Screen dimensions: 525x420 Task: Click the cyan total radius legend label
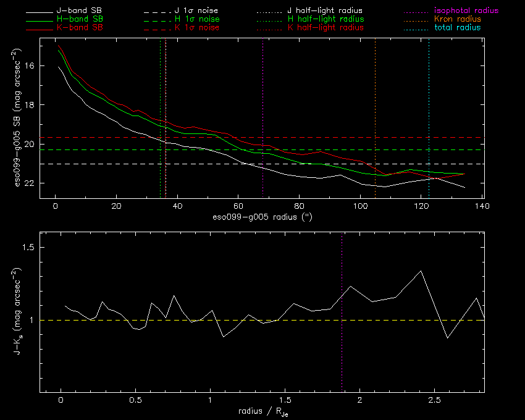click(x=458, y=27)
